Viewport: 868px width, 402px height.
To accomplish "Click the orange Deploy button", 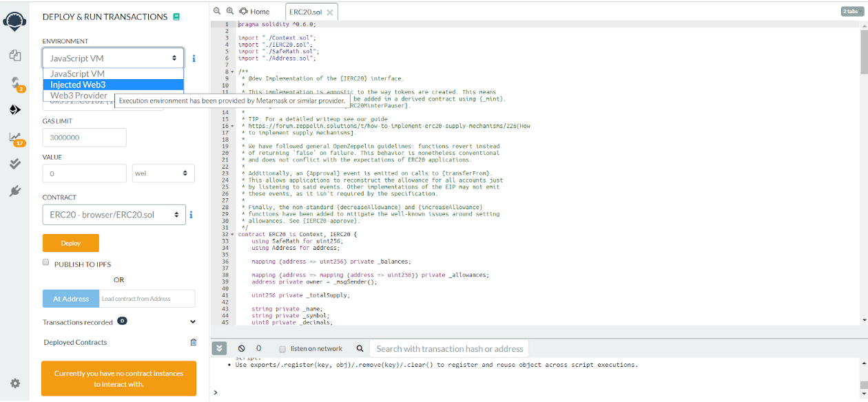I will tap(70, 243).
